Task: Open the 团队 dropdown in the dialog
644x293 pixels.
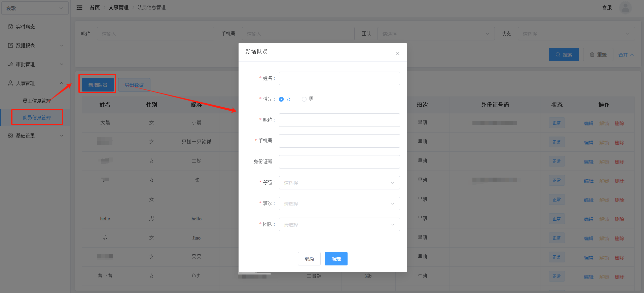Action: pyautogui.click(x=339, y=224)
